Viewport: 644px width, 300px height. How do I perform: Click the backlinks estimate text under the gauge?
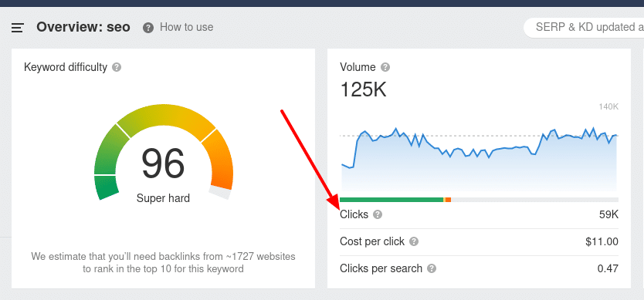(163, 263)
